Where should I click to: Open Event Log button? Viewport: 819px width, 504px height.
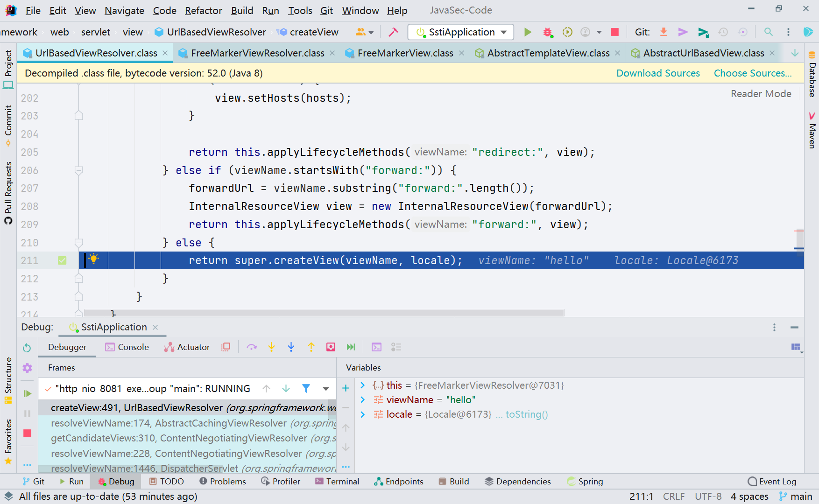point(772,482)
